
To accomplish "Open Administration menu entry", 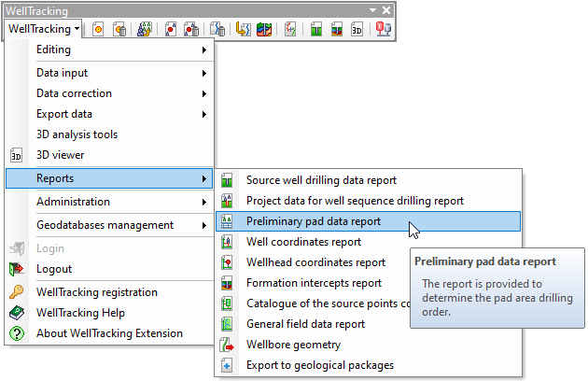I will pyautogui.click(x=109, y=202).
